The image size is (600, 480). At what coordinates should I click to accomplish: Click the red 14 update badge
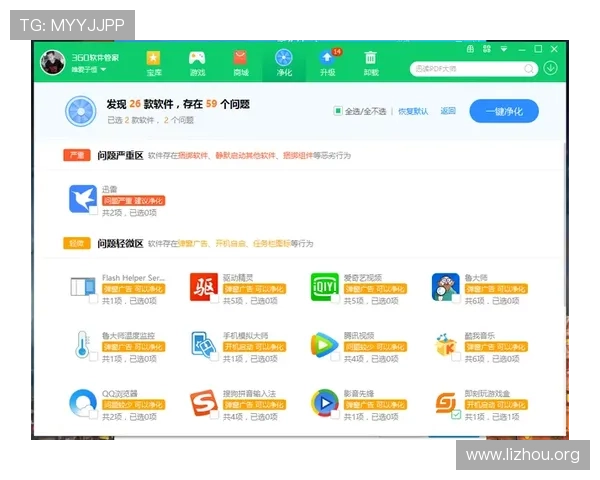336,51
